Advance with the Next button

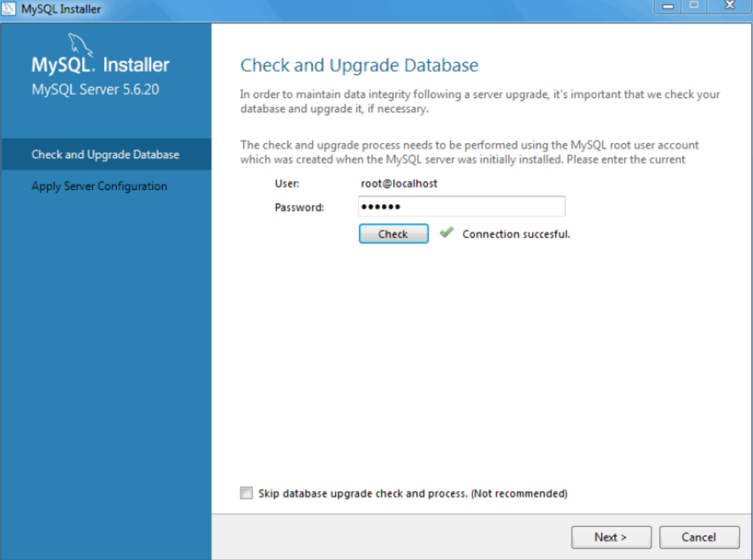(611, 537)
